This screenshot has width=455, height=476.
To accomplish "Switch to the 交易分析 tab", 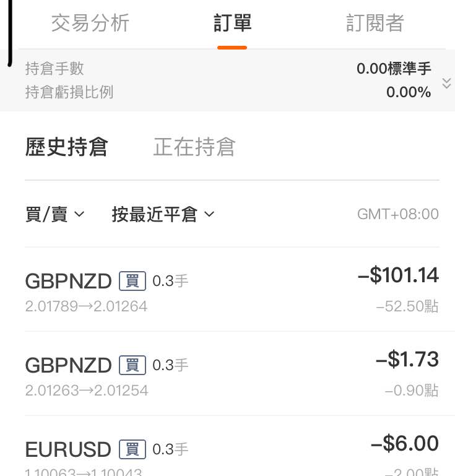I will 90,23.
